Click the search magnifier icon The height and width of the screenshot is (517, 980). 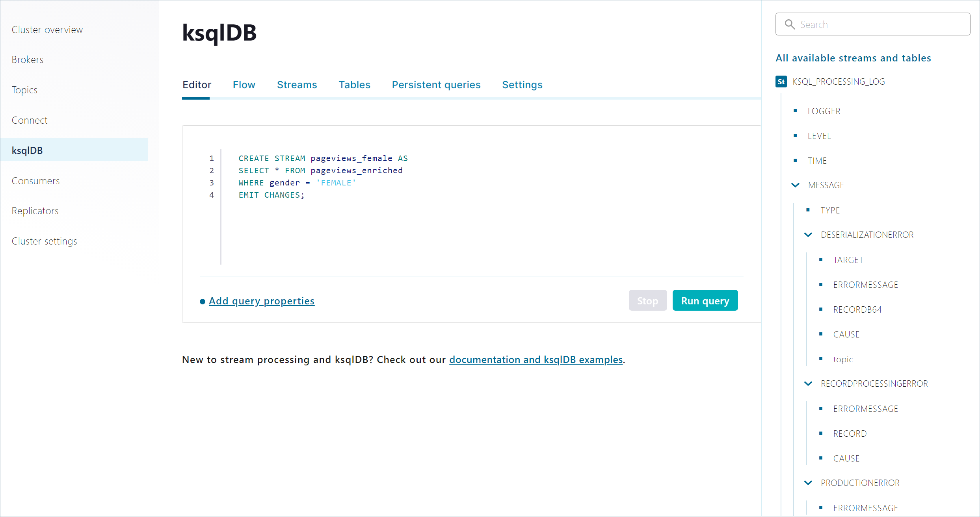(790, 24)
